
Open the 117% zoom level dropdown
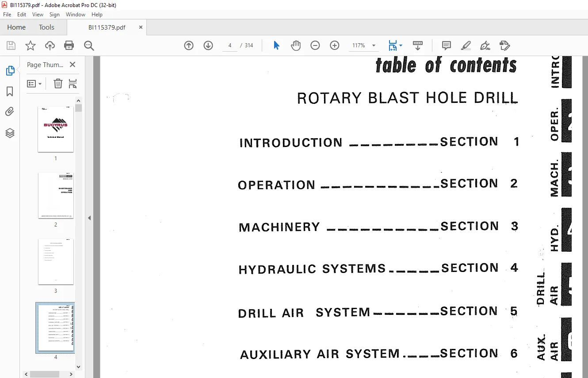[363, 45]
